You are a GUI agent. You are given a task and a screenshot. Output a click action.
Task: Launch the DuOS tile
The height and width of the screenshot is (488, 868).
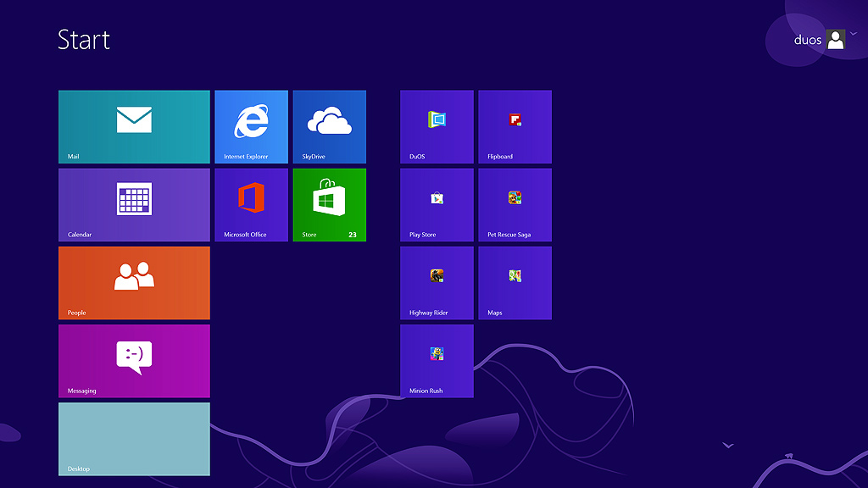pyautogui.click(x=437, y=127)
